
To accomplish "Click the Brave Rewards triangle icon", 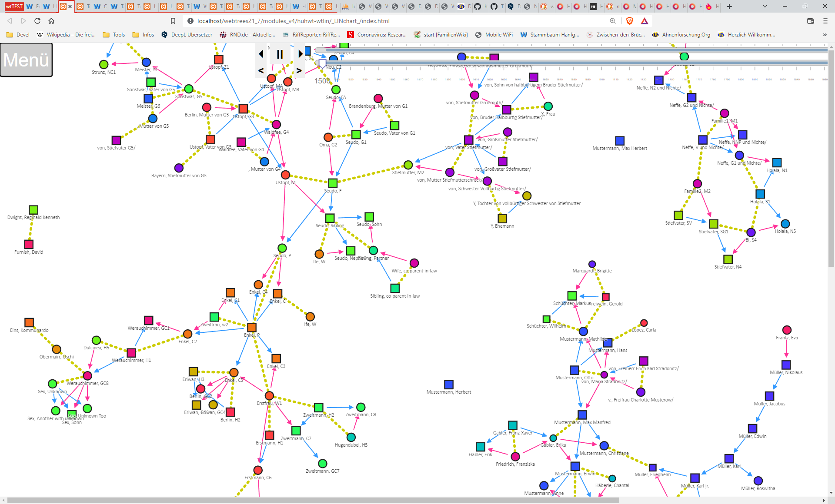I will (x=645, y=21).
